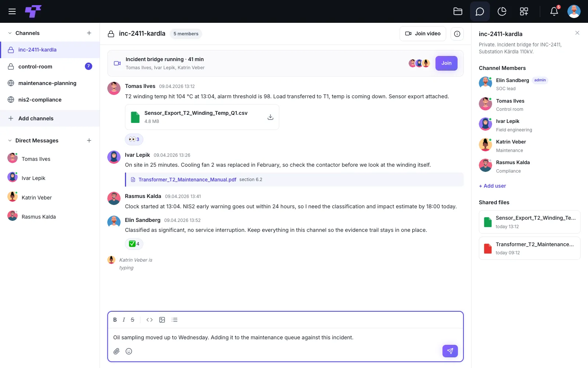Open the user profile avatar in top bar

tap(574, 11)
